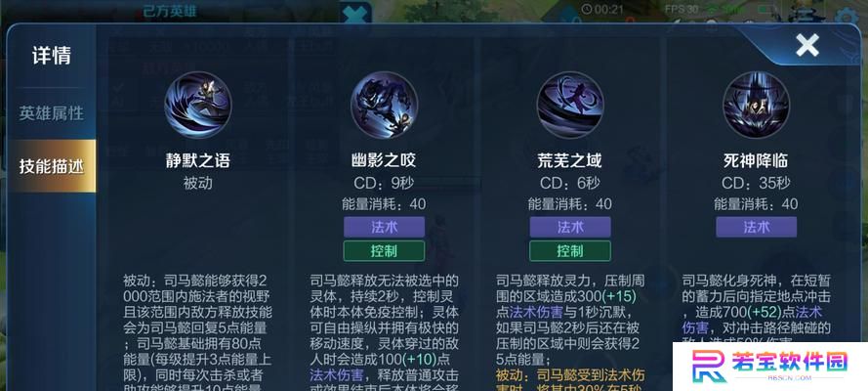Click the 法术 tag under 幽影之咬
Image resolution: width=868 pixels, height=391 pixels.
pyautogui.click(x=384, y=227)
